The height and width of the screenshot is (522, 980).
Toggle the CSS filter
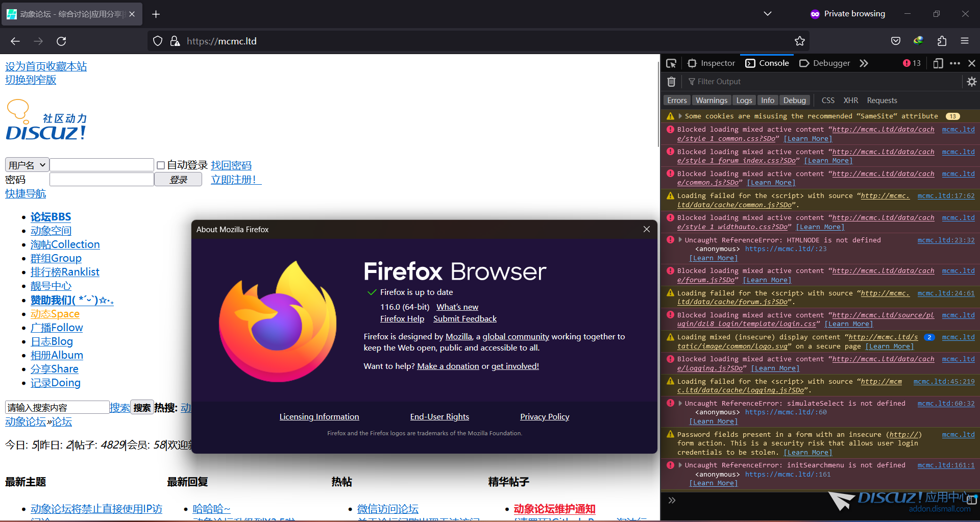coord(828,101)
